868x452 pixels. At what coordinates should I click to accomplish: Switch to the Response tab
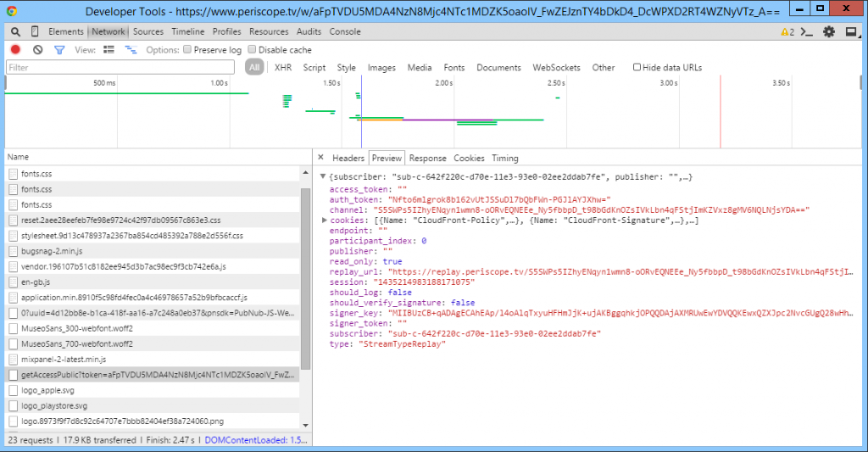(x=427, y=158)
